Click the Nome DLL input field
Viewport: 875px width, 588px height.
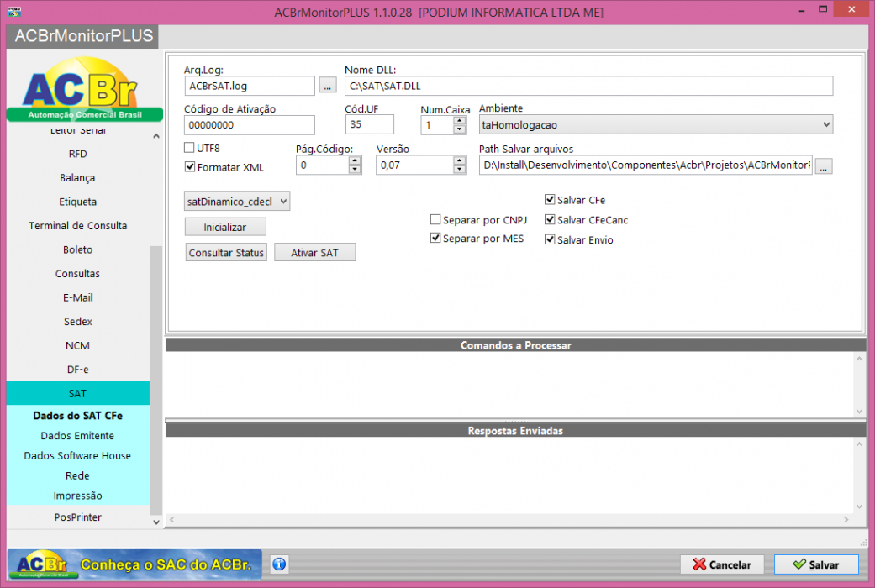coord(588,86)
